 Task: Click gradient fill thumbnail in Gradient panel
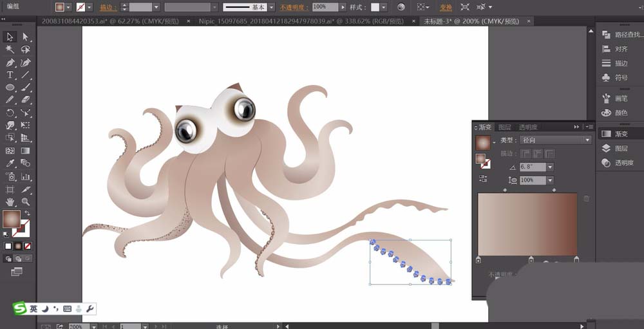482,143
